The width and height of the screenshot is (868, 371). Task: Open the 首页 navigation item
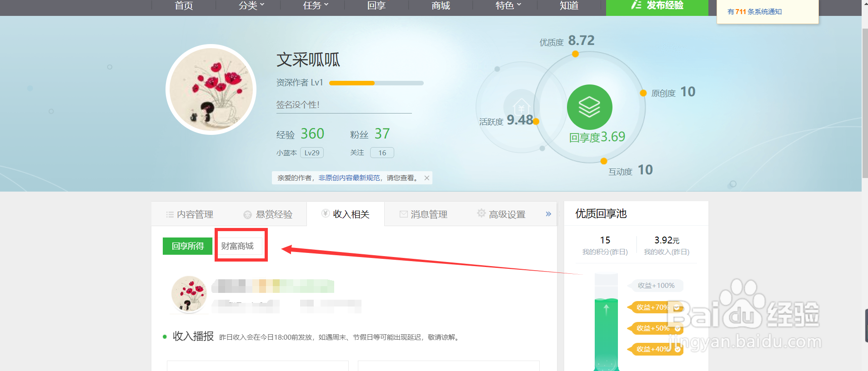pyautogui.click(x=184, y=5)
